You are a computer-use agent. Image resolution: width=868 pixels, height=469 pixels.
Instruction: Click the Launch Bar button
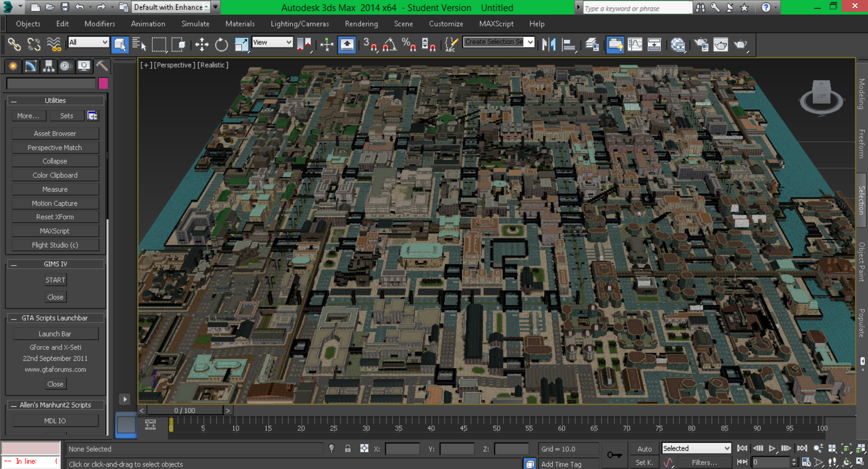pos(55,334)
